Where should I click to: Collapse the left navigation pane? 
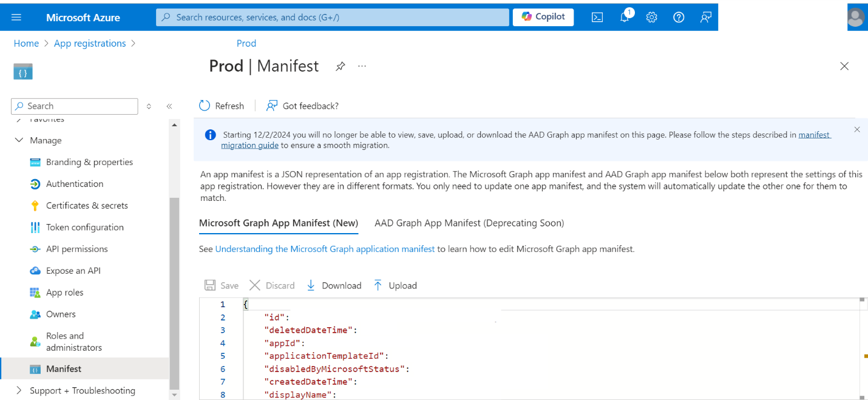[x=169, y=106]
